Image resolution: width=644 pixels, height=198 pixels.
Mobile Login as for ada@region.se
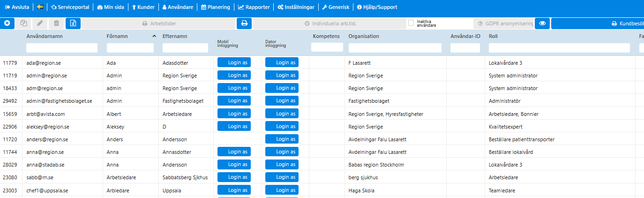(x=234, y=62)
